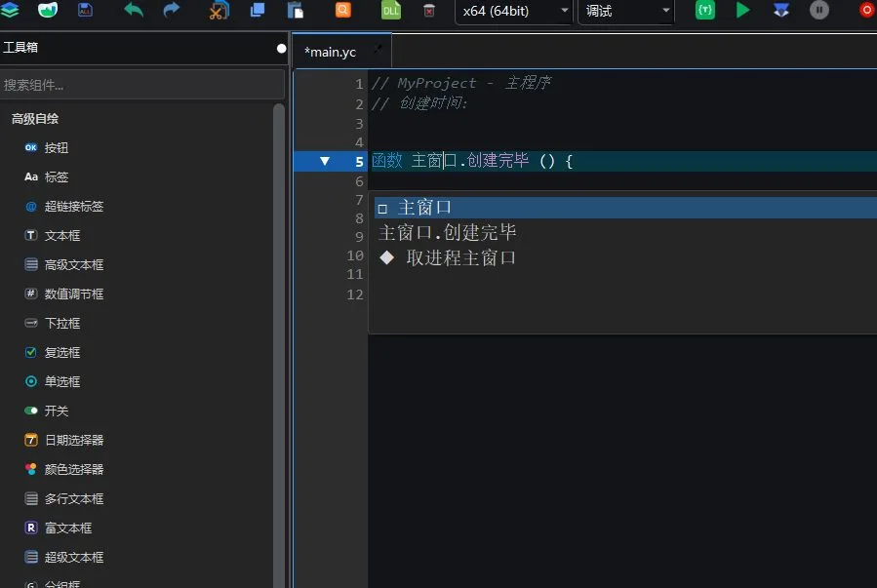This screenshot has height=588, width=877.
Task: Undo the last edit
Action: tap(133, 10)
